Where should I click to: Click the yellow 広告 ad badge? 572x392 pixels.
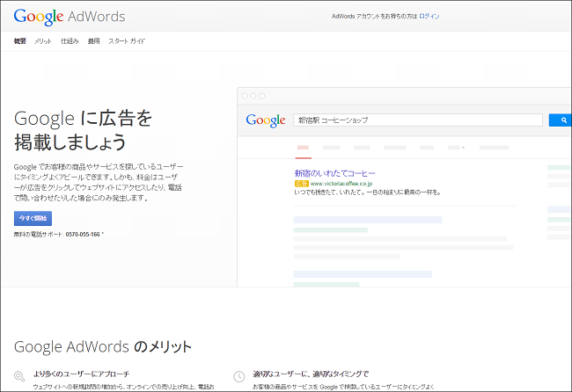pyautogui.click(x=301, y=184)
